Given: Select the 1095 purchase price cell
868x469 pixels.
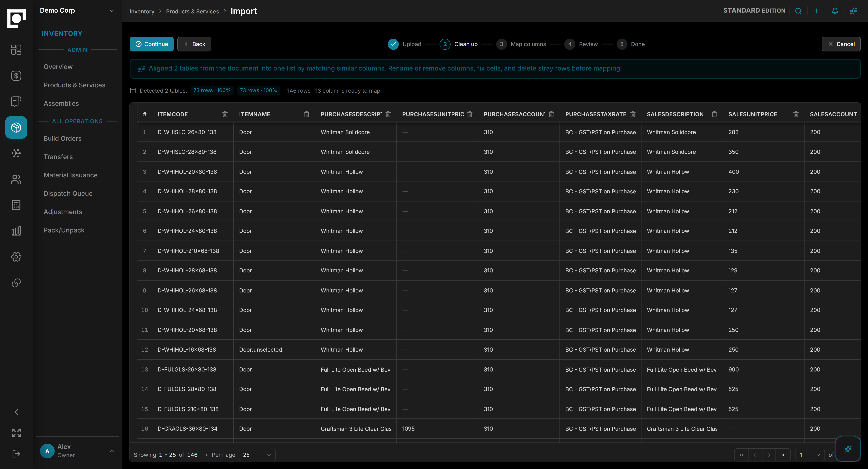Looking at the screenshot, I should click(x=437, y=429).
